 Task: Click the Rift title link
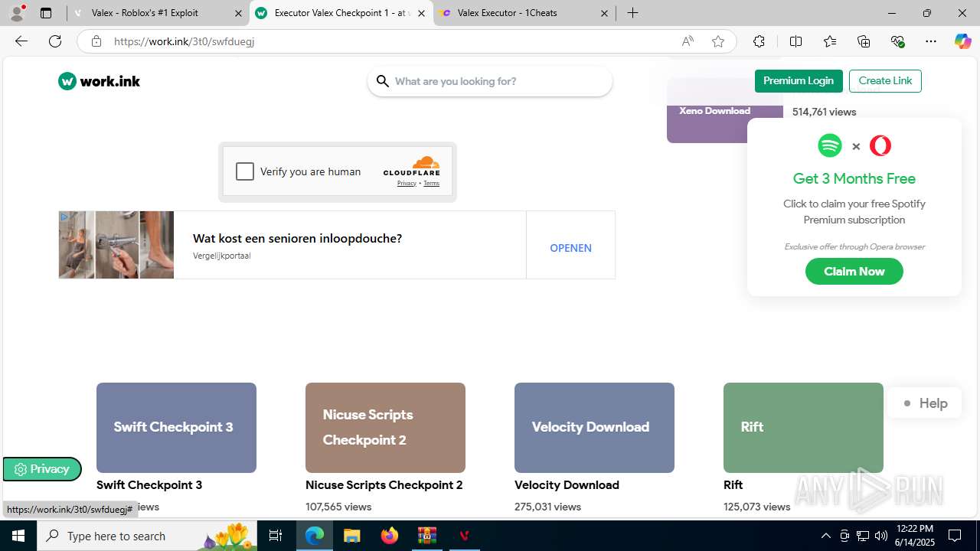[733, 485]
